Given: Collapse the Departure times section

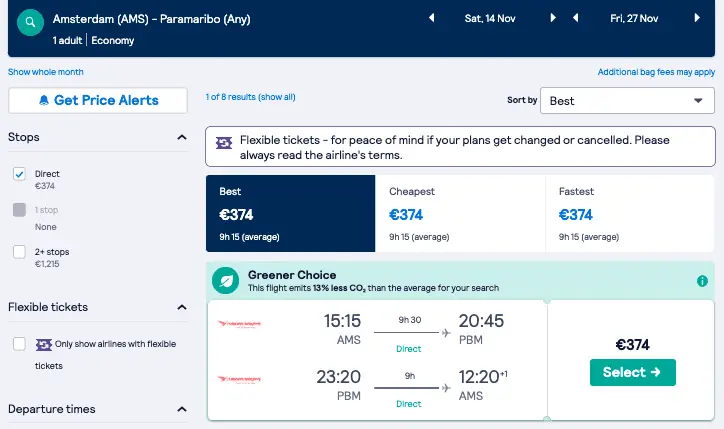Looking at the screenshot, I should click(182, 409).
